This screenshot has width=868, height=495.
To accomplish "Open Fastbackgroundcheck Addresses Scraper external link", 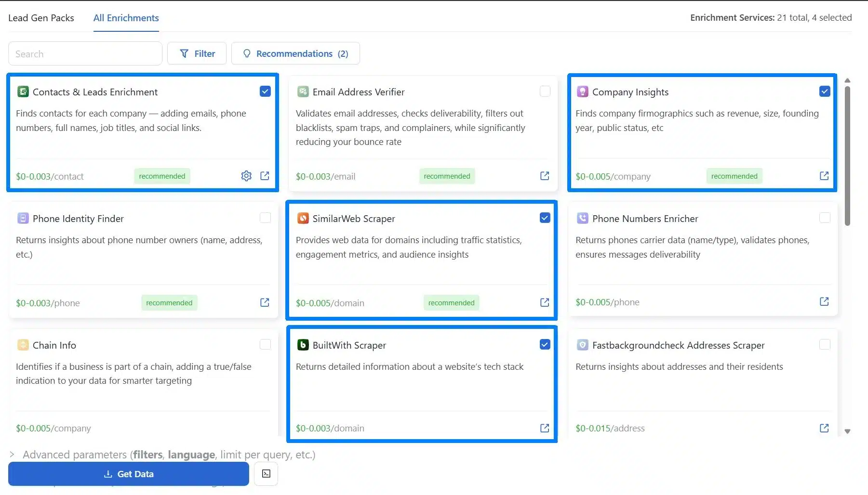I will point(824,428).
